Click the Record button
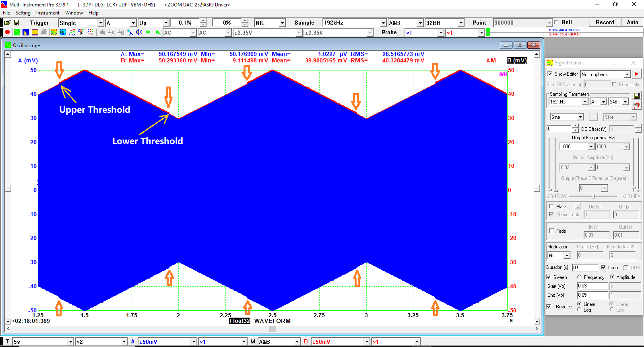 [x=605, y=23]
